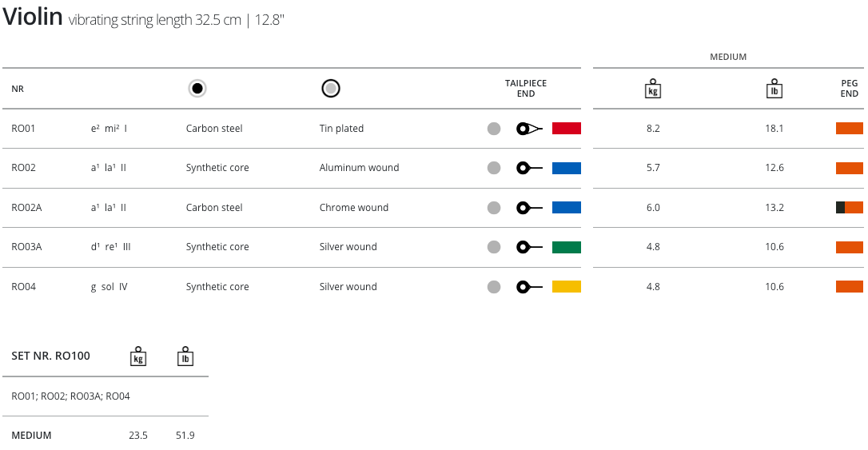The height and width of the screenshot is (450, 868).
Task: Click the SET NR. RO100 heading
Action: tap(50, 356)
